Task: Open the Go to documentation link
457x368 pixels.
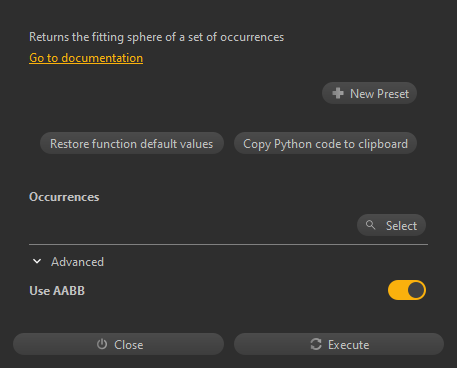Action: pyautogui.click(x=86, y=58)
